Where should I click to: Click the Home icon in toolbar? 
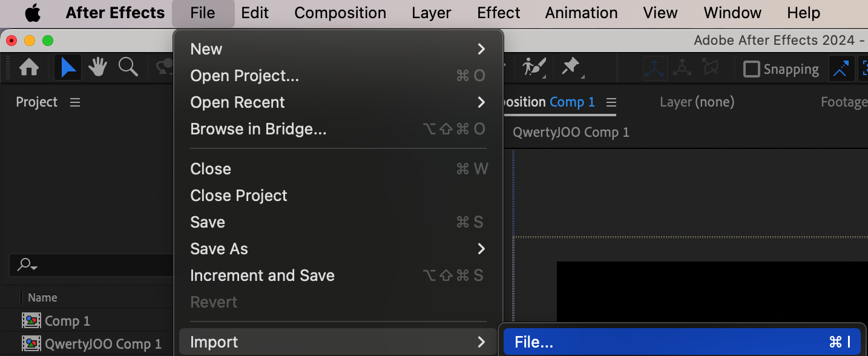tap(29, 68)
